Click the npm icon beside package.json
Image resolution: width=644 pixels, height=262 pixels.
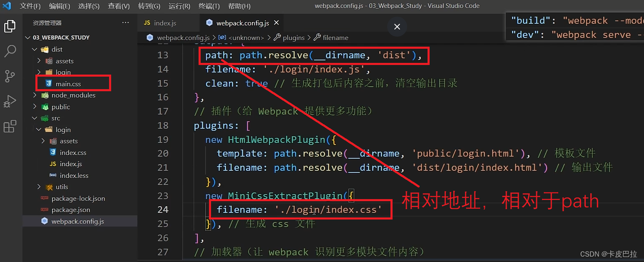pyautogui.click(x=45, y=210)
